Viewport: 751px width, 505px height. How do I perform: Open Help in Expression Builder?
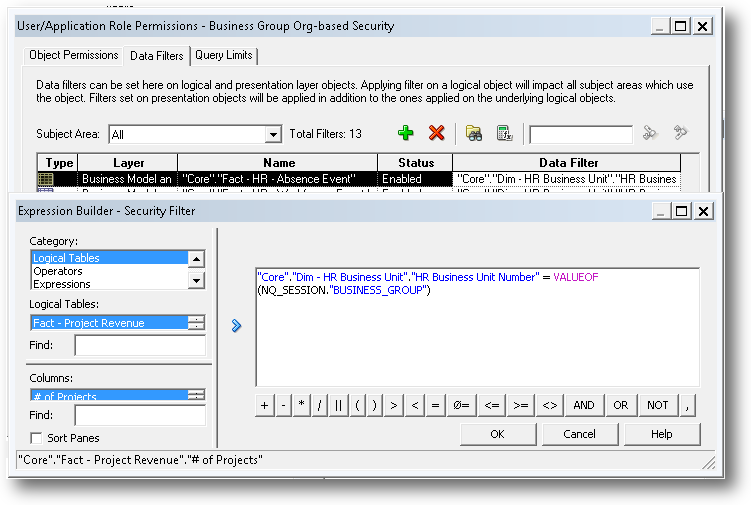tap(661, 434)
